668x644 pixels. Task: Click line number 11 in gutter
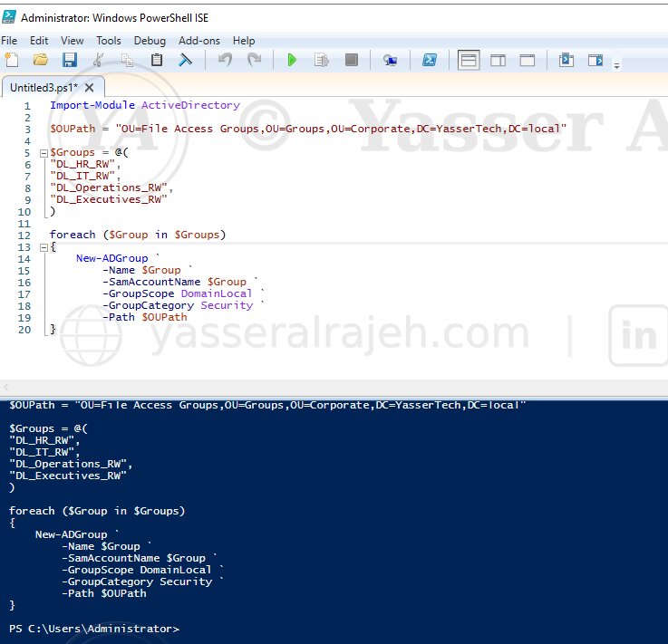tap(24, 224)
